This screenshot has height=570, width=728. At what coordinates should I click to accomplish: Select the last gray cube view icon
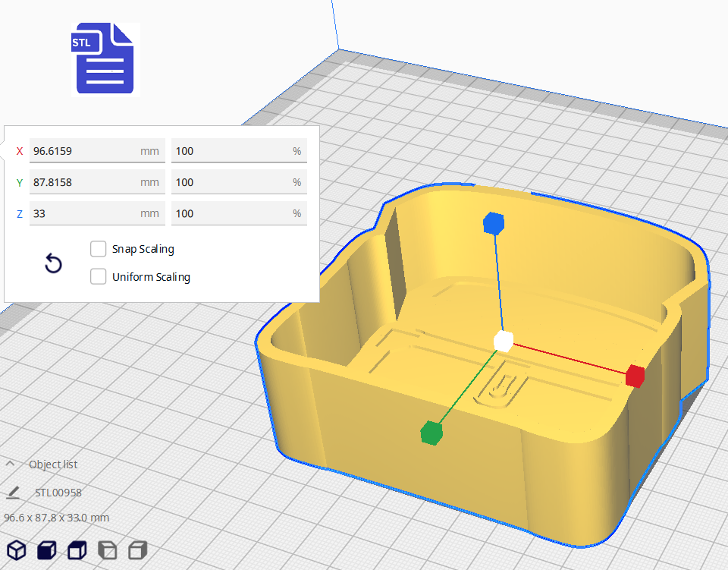pyautogui.click(x=137, y=550)
